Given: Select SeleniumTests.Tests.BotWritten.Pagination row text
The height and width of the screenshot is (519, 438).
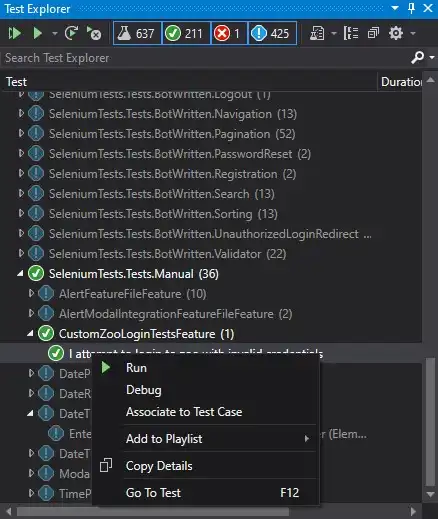Looking at the screenshot, I should pos(172,134).
